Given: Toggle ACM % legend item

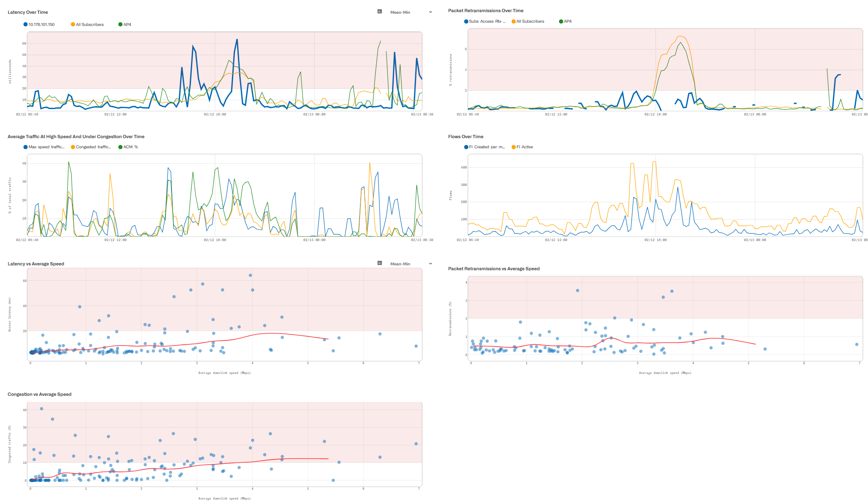Looking at the screenshot, I should [x=130, y=147].
